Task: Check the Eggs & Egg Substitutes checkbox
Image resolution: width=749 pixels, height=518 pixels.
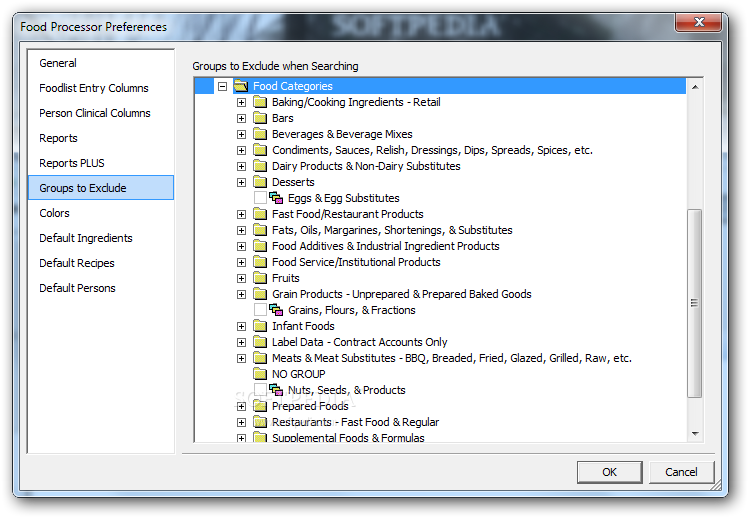Action: pyautogui.click(x=260, y=198)
